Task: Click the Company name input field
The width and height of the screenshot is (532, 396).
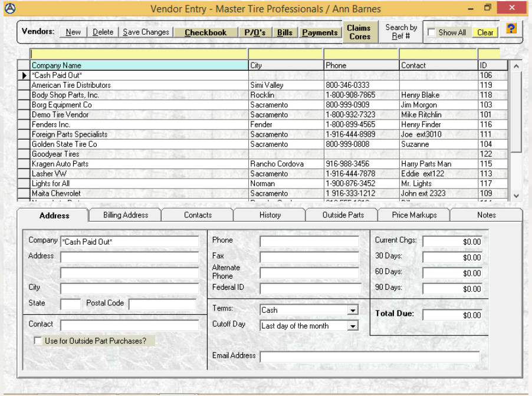Action: click(130, 242)
